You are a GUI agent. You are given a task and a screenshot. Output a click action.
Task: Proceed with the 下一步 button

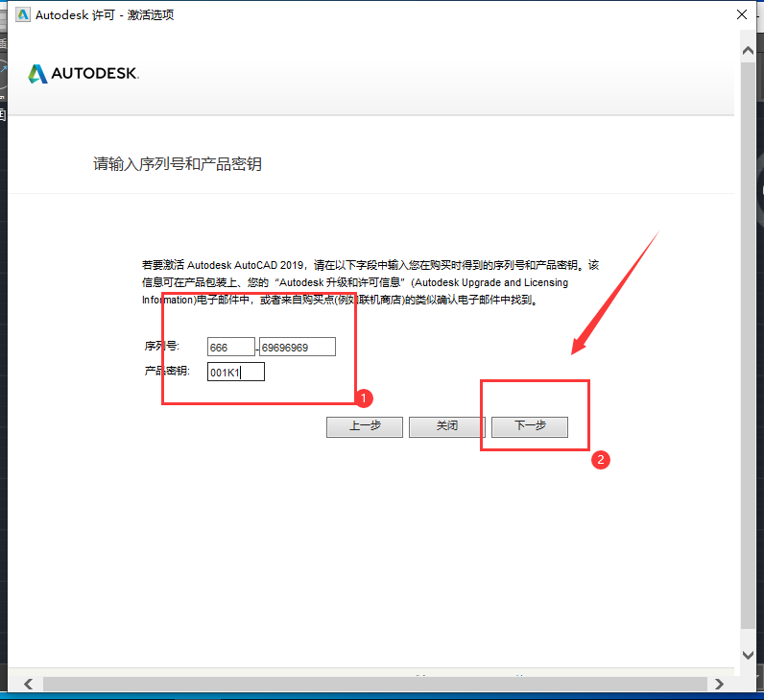pyautogui.click(x=529, y=426)
